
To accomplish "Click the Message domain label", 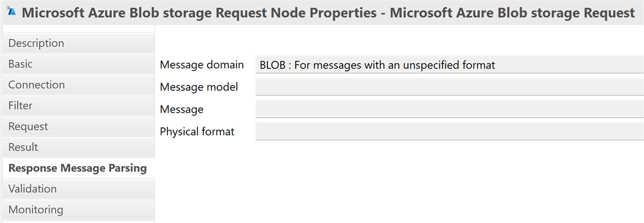I will pos(202,65).
